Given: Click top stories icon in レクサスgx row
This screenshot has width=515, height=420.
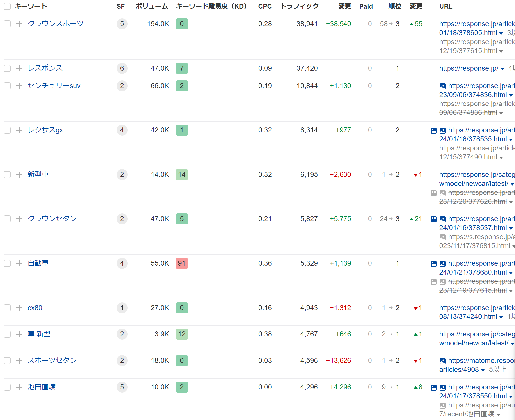Looking at the screenshot, I should (433, 131).
